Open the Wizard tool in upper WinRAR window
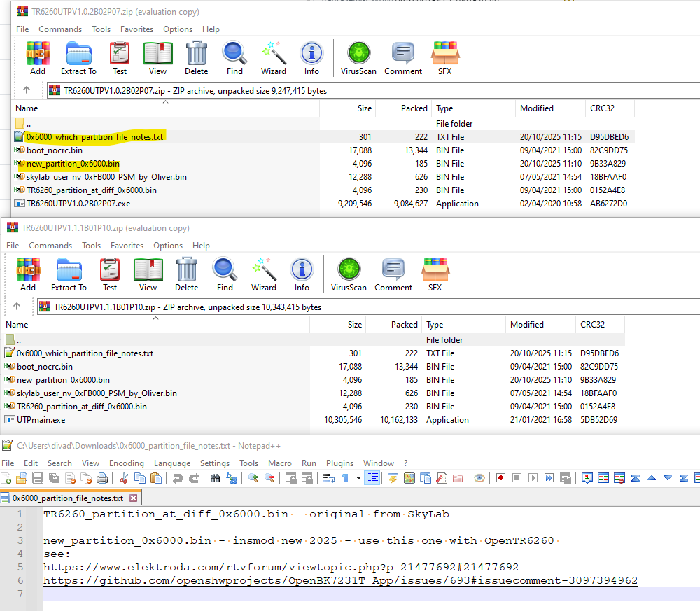 [x=274, y=58]
